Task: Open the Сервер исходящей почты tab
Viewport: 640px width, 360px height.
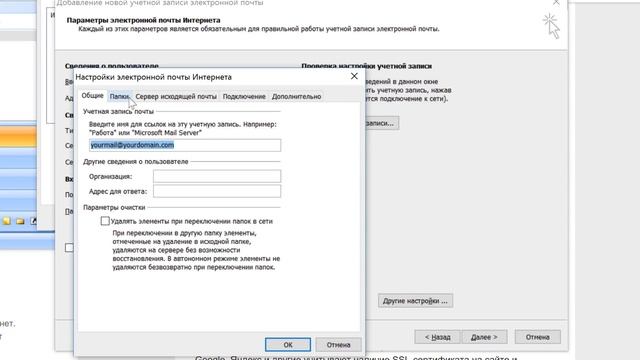Action: tap(176, 97)
